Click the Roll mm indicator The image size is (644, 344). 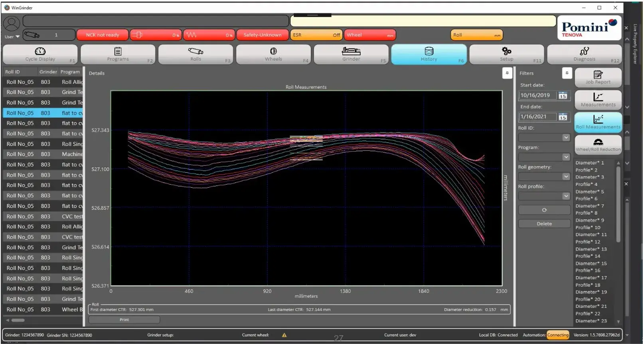pos(477,35)
